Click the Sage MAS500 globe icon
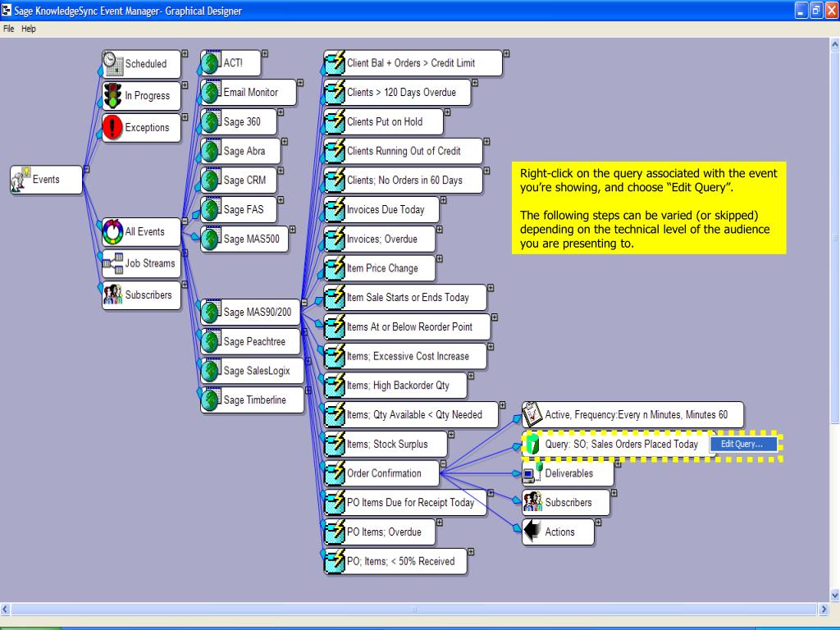 [211, 239]
